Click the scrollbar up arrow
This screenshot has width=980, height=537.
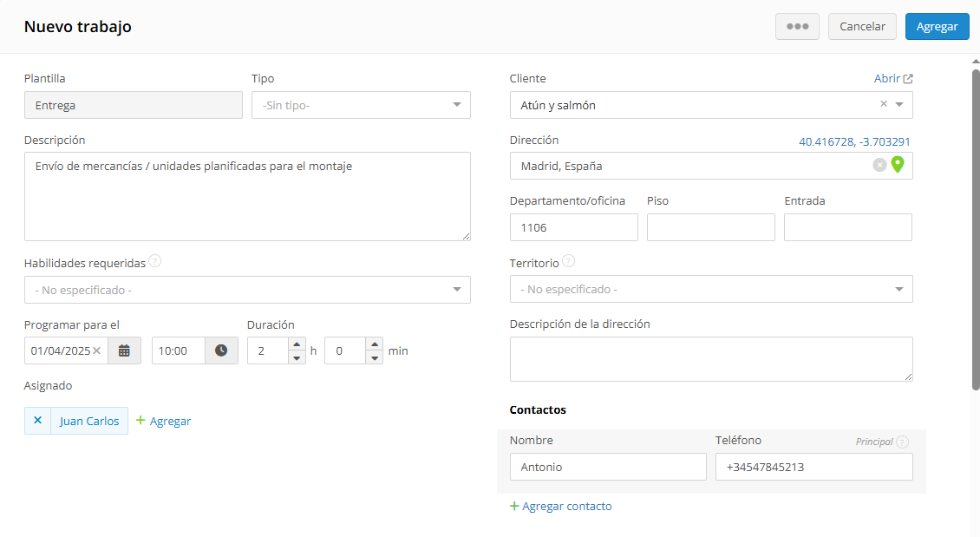(976, 62)
